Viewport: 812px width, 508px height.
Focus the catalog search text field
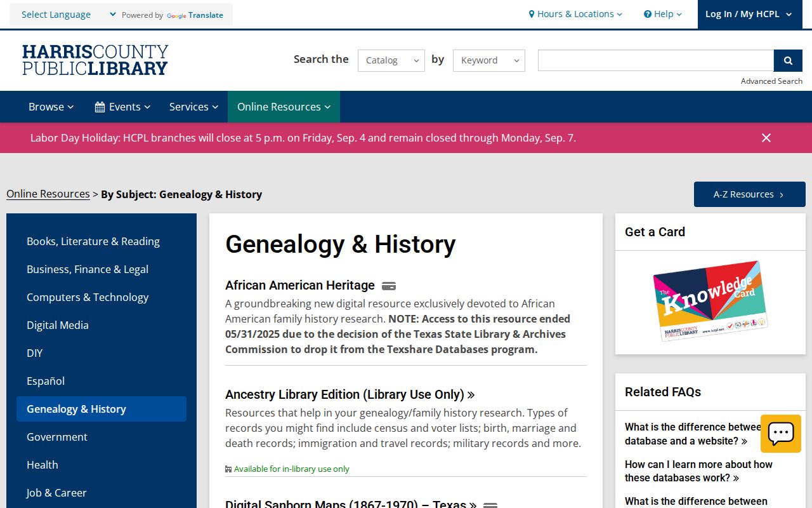[656, 60]
